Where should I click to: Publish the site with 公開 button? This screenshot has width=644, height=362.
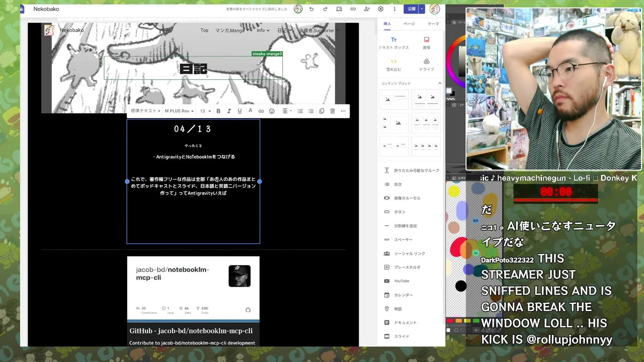(x=412, y=9)
